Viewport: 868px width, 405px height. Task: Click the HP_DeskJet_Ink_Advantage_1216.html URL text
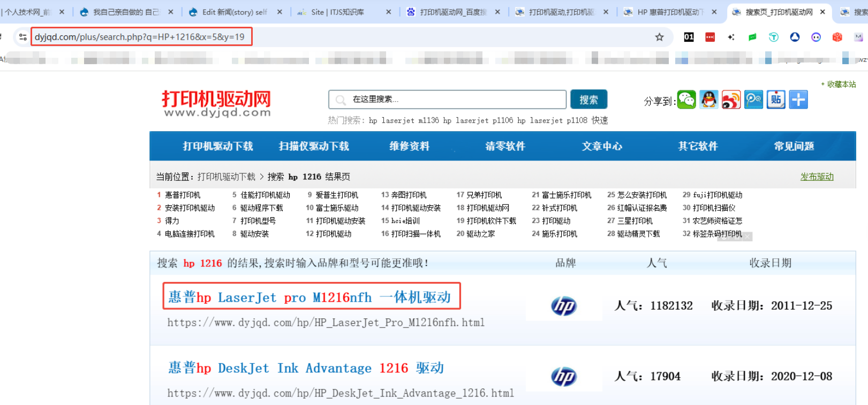coord(341,393)
